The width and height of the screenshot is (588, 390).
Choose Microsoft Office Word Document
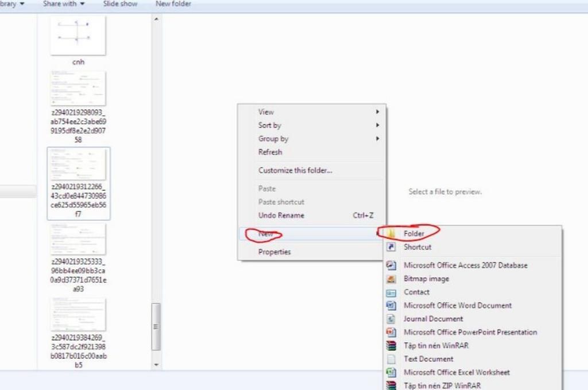[x=473, y=305]
